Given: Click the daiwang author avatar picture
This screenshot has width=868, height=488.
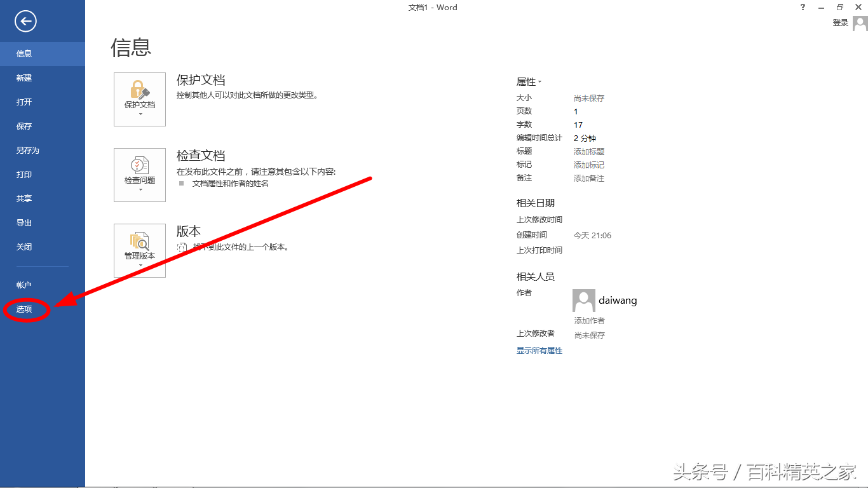Looking at the screenshot, I should pyautogui.click(x=583, y=301).
